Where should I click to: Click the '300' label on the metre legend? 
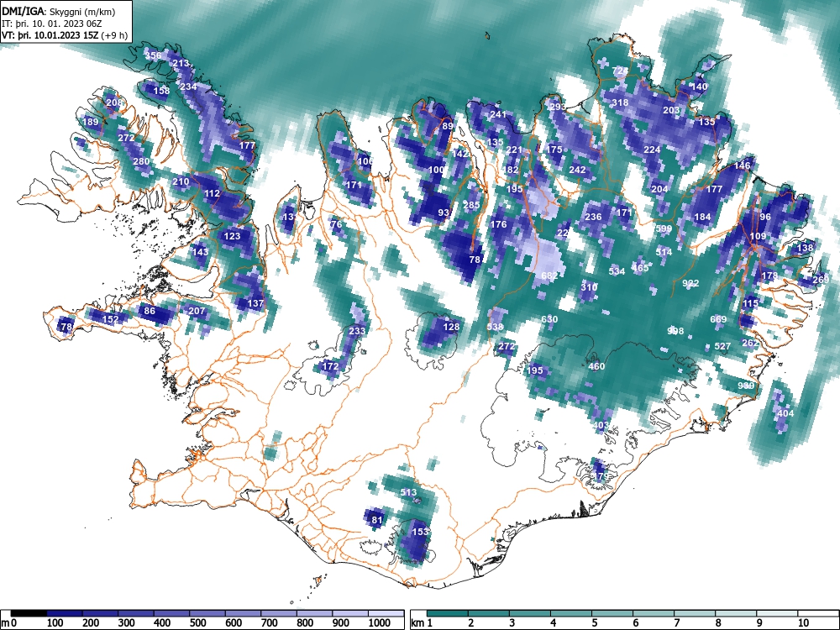click(126, 623)
